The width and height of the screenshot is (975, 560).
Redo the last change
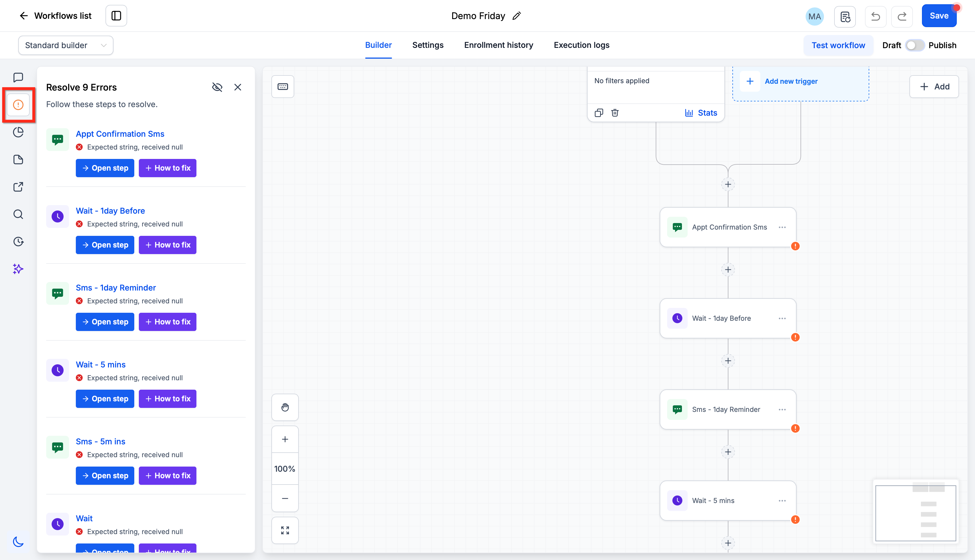[x=902, y=17]
